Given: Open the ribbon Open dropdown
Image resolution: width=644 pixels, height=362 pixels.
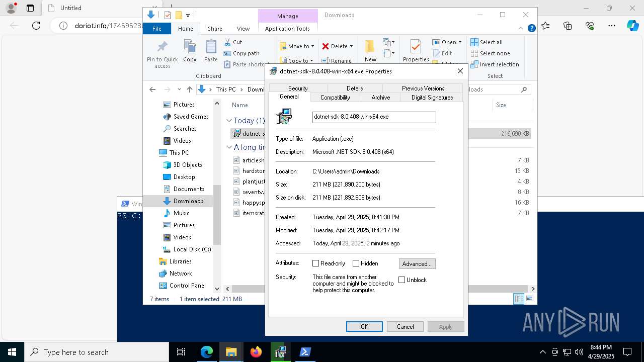Looking at the screenshot, I should [x=460, y=42].
